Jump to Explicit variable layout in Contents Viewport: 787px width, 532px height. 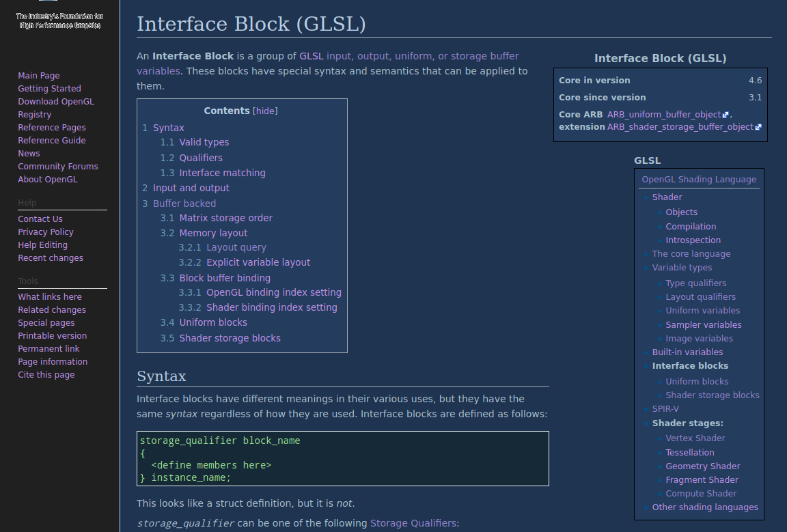coord(258,262)
